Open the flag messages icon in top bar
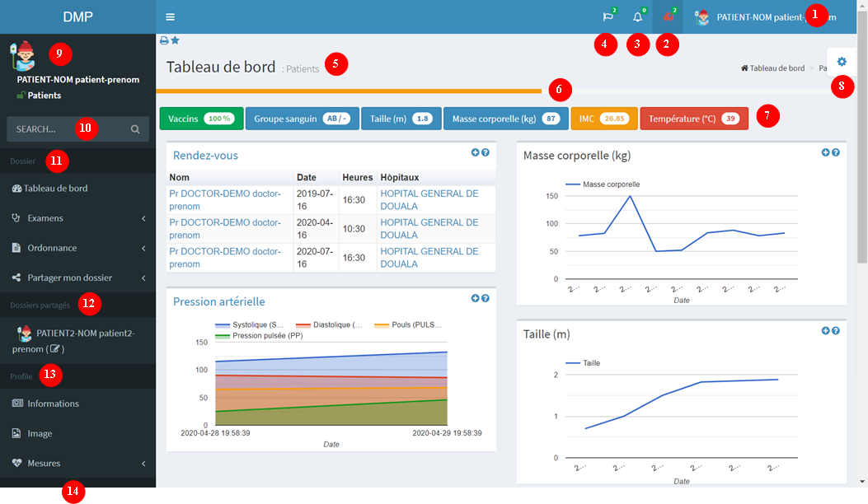The image size is (868, 504). pyautogui.click(x=608, y=16)
